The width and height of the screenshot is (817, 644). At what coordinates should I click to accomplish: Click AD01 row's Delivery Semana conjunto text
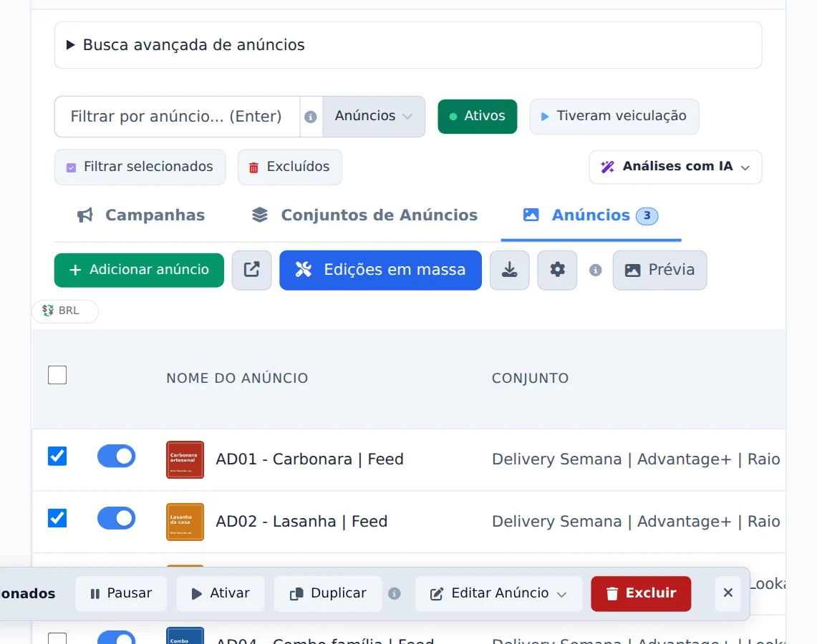636,459
